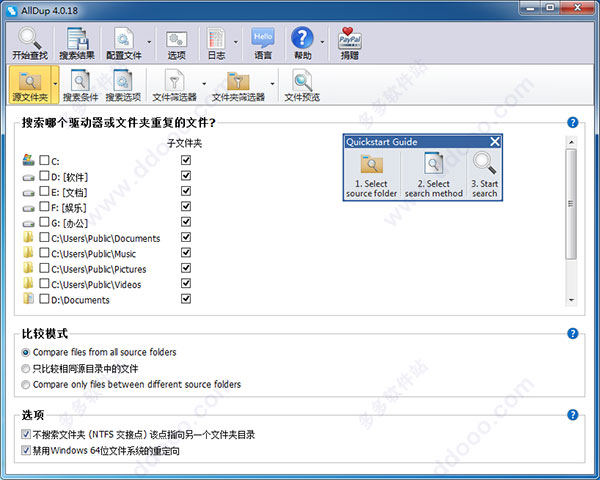Click the C:\Users\Public\Videos path text
The height and width of the screenshot is (480, 600).
tap(96, 285)
